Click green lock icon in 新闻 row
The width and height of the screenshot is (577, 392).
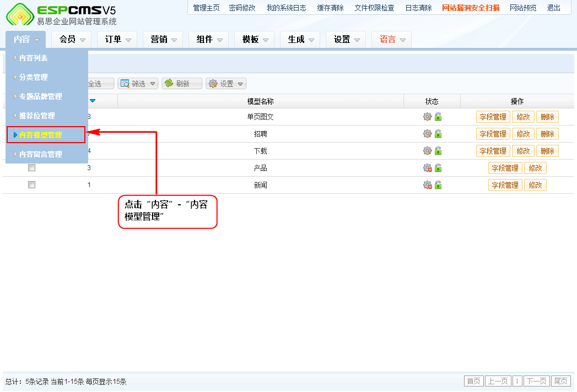point(438,185)
